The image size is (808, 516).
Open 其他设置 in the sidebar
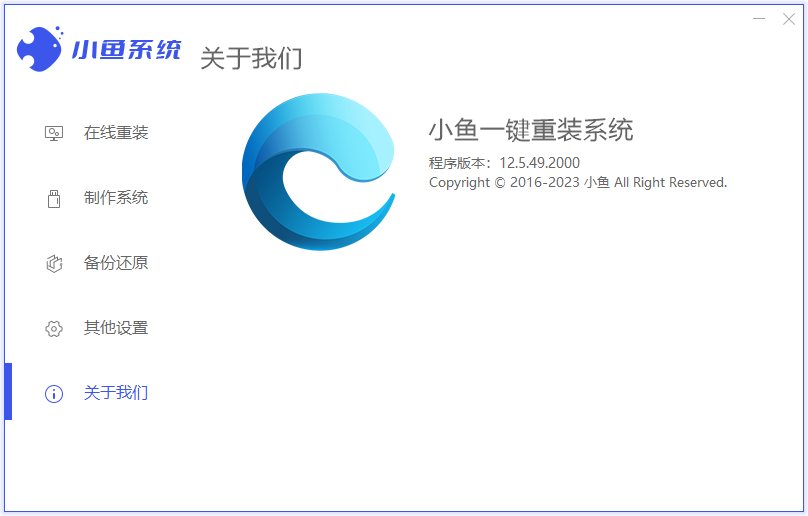[116, 328]
